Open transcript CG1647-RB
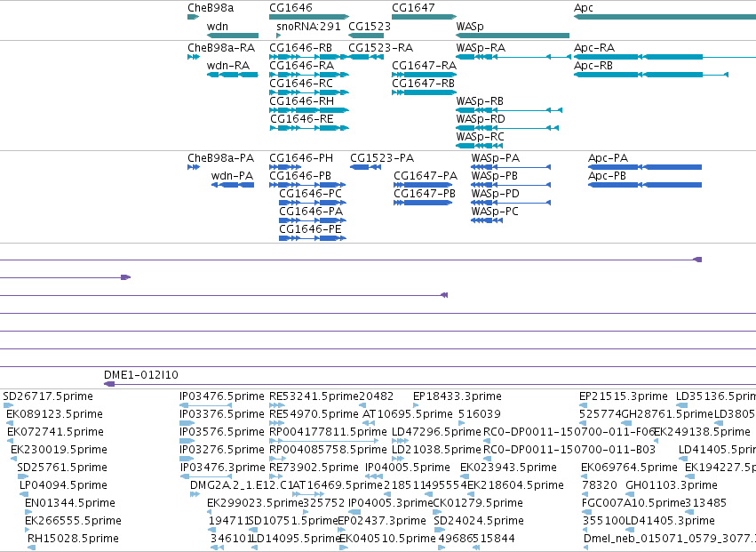 [x=424, y=92]
